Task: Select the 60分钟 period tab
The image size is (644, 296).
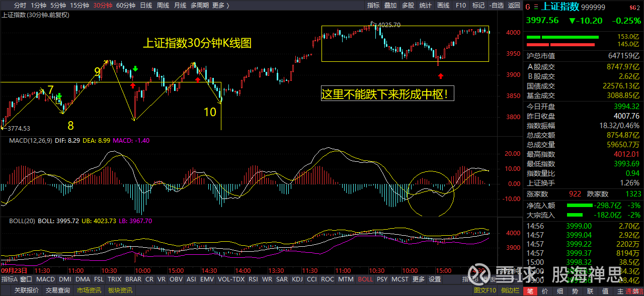Action: click(126, 6)
